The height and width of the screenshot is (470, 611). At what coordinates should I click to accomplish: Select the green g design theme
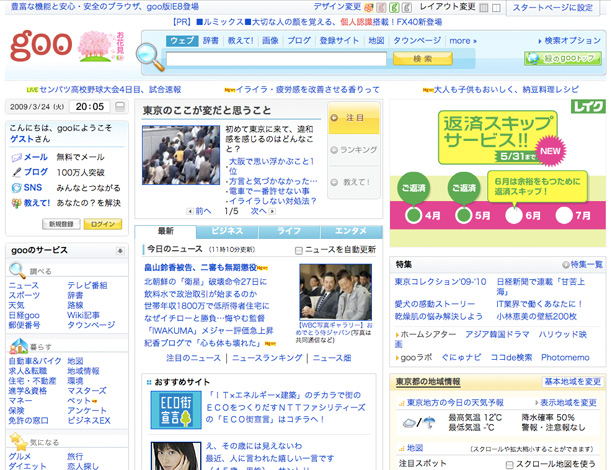[x=394, y=7]
